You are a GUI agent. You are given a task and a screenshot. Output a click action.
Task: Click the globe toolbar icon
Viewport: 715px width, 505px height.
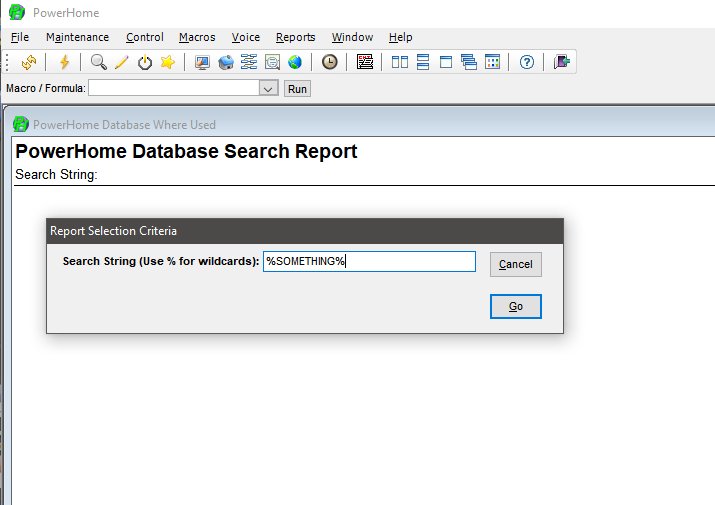pyautogui.click(x=295, y=62)
